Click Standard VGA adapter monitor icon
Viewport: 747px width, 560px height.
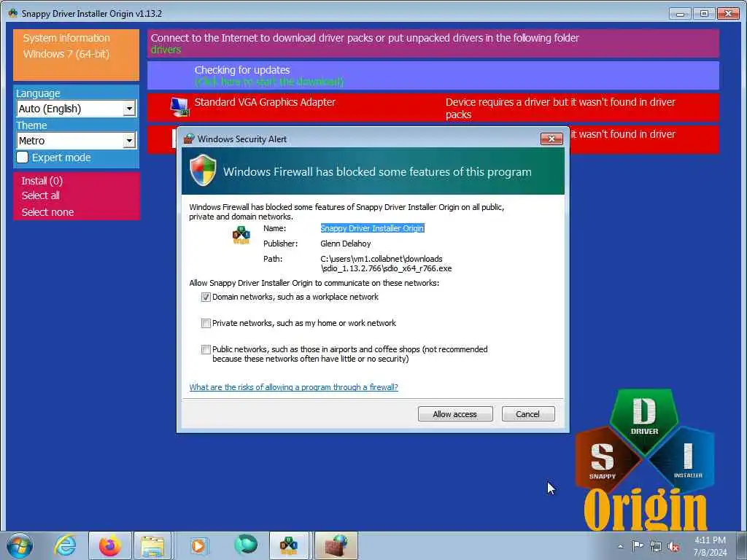pyautogui.click(x=180, y=106)
